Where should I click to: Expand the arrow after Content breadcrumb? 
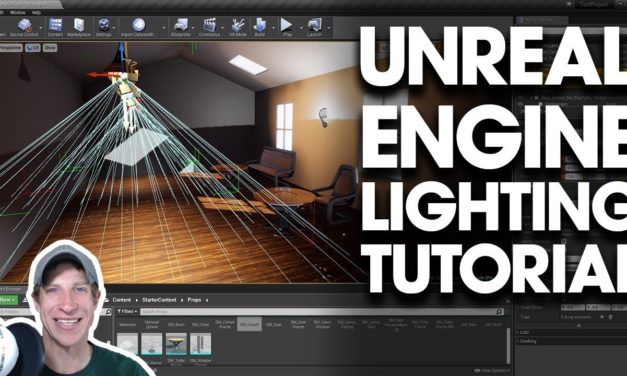click(x=136, y=300)
